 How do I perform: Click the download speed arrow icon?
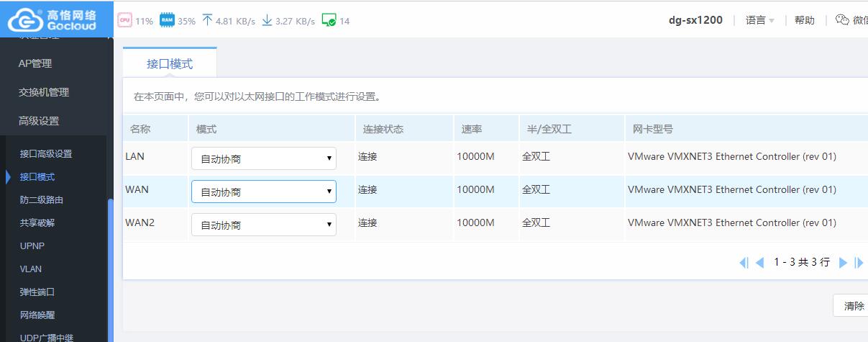pyautogui.click(x=267, y=20)
